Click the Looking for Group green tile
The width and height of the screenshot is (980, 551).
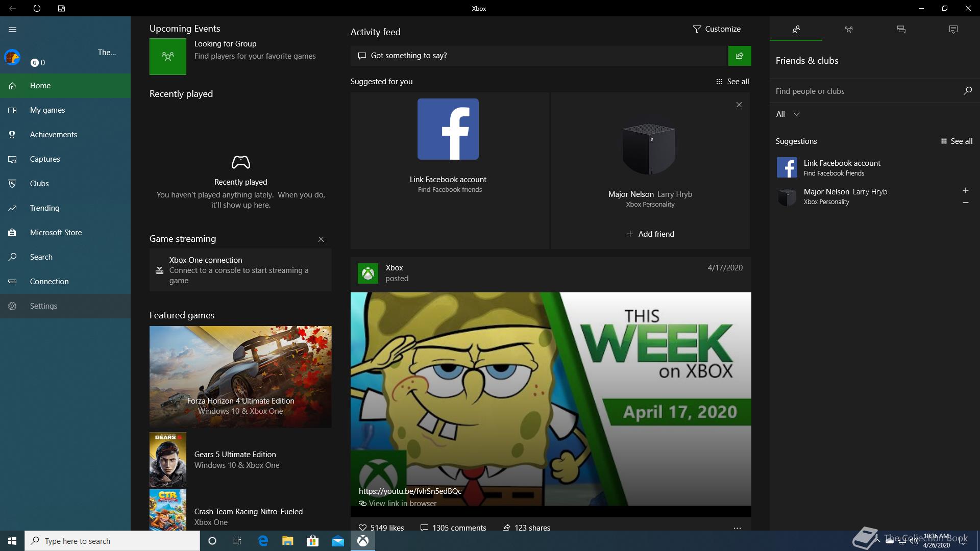pyautogui.click(x=168, y=57)
